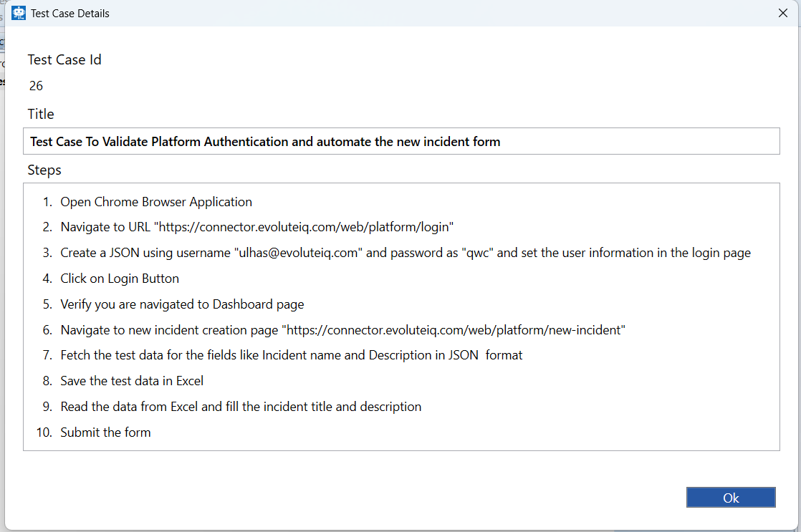Click the 'Test Case Id' label

[x=64, y=59]
